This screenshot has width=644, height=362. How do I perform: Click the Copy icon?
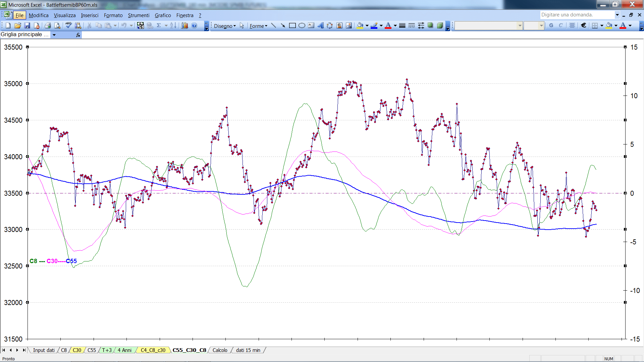point(99,25)
